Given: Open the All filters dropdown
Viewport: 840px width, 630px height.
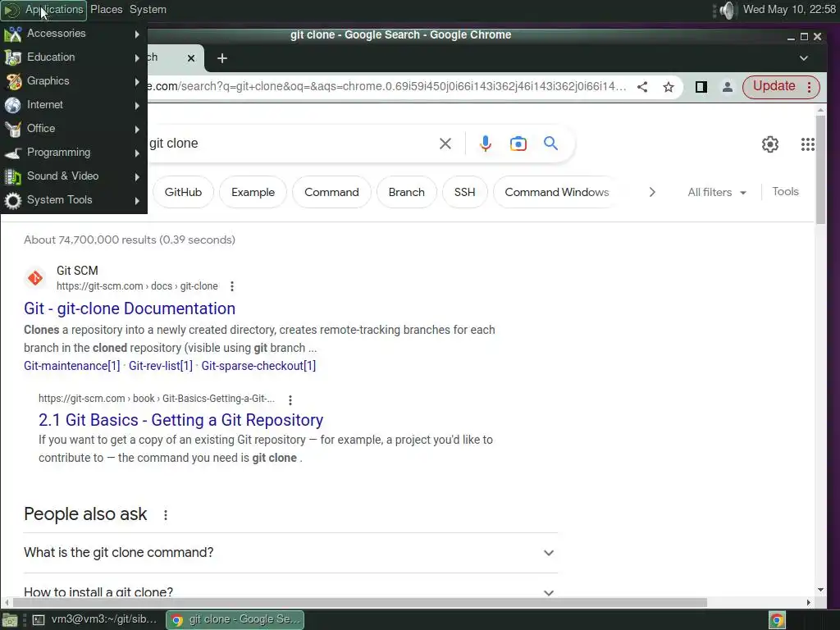Looking at the screenshot, I should click(x=717, y=192).
